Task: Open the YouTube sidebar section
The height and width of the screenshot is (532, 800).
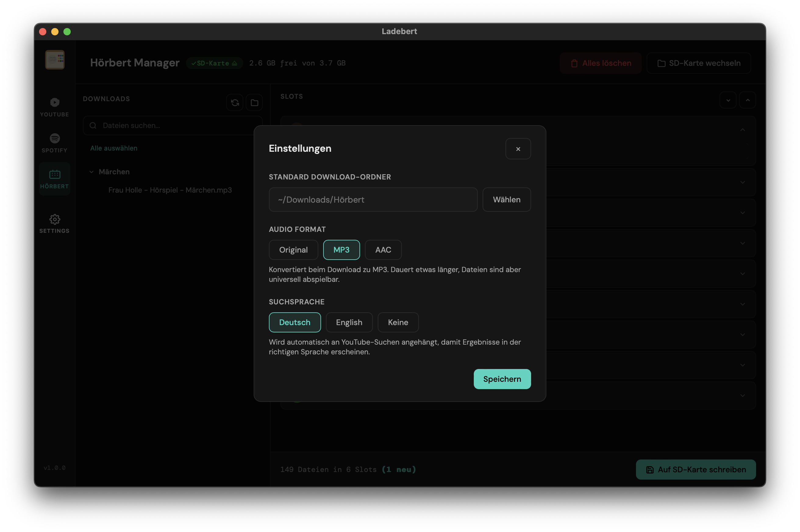Action: click(55, 107)
